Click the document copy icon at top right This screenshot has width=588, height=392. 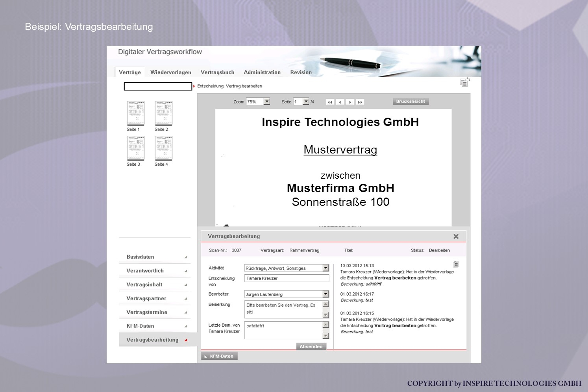click(x=465, y=82)
